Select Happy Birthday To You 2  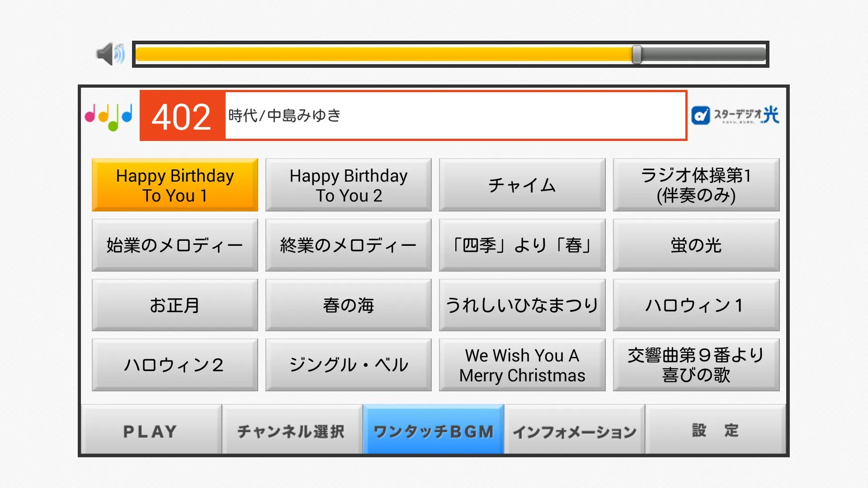pos(348,185)
